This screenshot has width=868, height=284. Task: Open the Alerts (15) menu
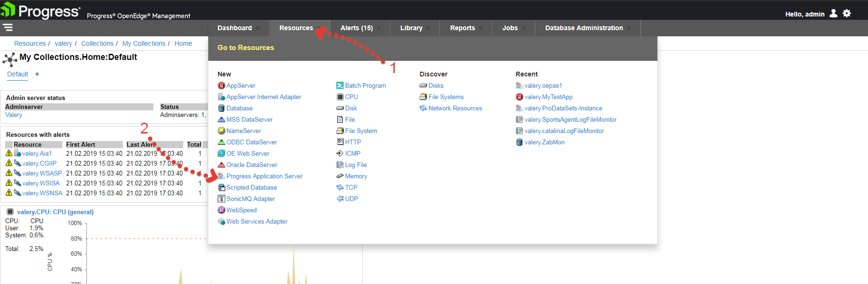point(357,28)
